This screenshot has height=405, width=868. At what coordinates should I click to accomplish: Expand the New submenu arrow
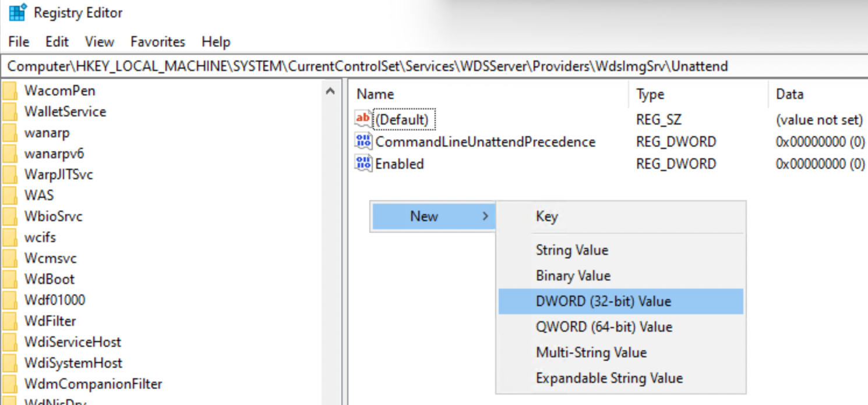pyautogui.click(x=485, y=216)
